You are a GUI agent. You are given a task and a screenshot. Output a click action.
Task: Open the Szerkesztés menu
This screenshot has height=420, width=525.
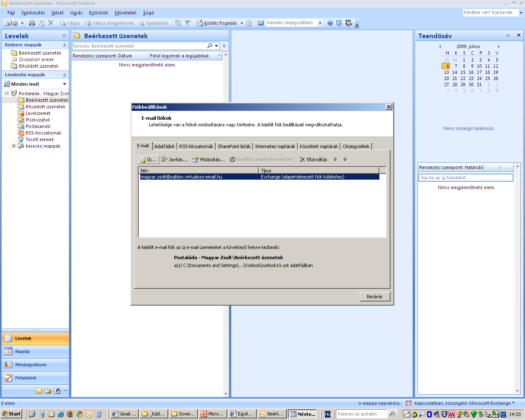coord(33,13)
